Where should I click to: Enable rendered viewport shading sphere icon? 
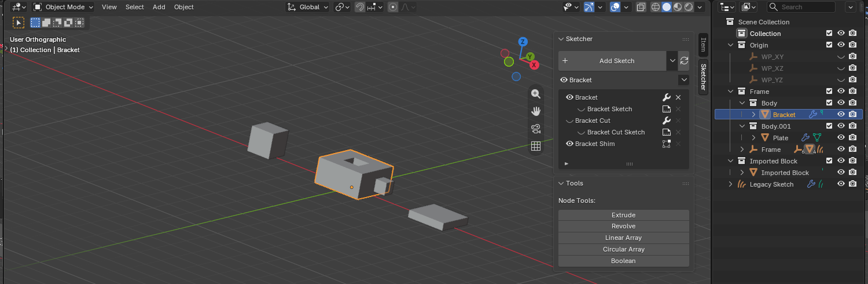(689, 7)
